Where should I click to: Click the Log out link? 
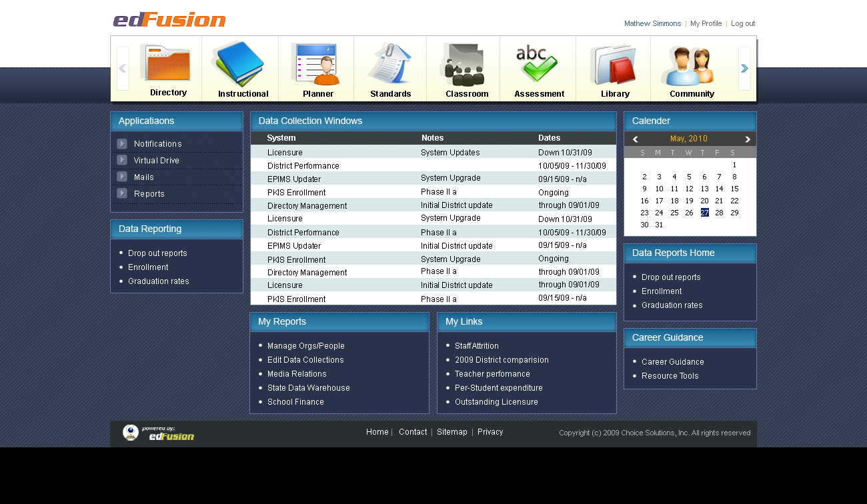coord(743,24)
